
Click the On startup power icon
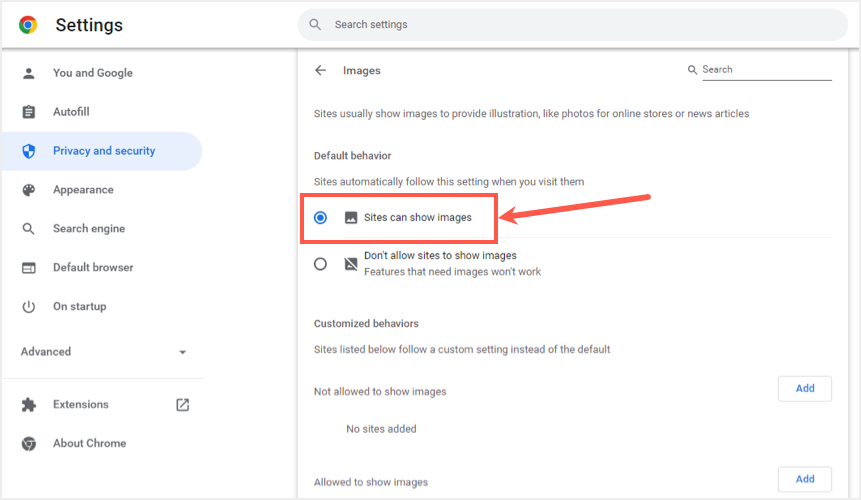pos(29,307)
